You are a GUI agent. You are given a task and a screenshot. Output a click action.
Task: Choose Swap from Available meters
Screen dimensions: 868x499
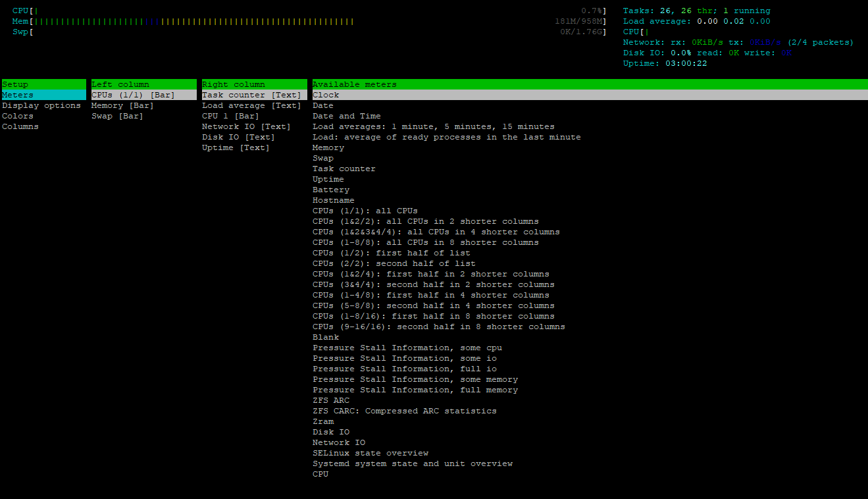coord(323,158)
